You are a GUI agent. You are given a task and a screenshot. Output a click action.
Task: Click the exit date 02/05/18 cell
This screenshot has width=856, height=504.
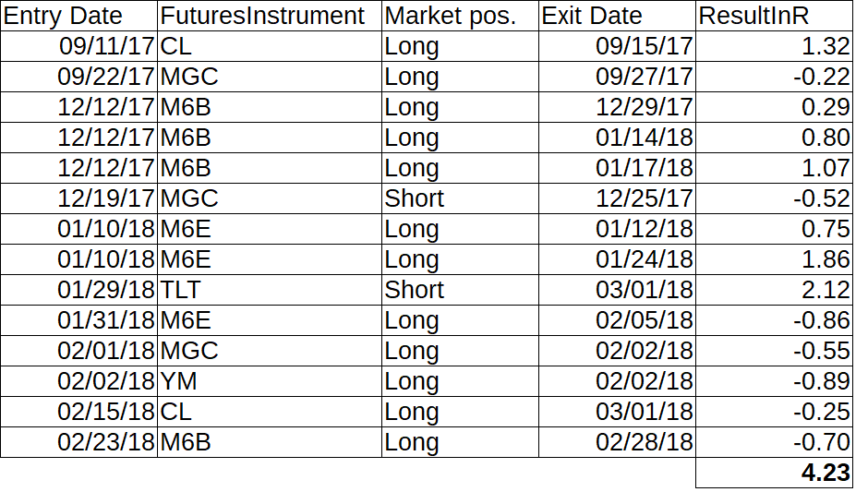coord(617,320)
